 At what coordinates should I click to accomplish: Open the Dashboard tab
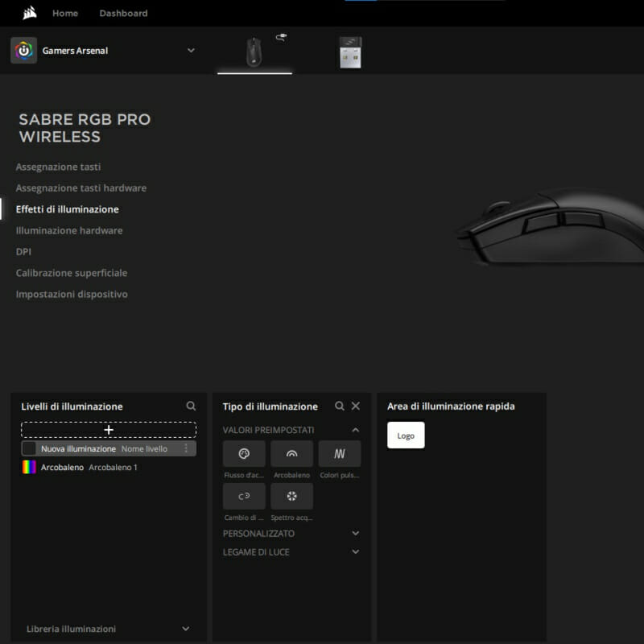pos(123,13)
